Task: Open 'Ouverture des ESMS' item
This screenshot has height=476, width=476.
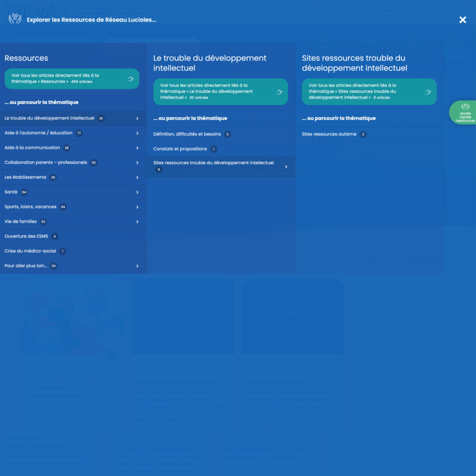Action: (73, 237)
